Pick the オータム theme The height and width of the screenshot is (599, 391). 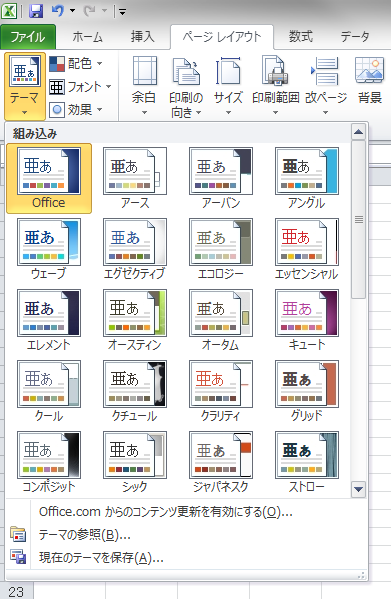coord(221,321)
